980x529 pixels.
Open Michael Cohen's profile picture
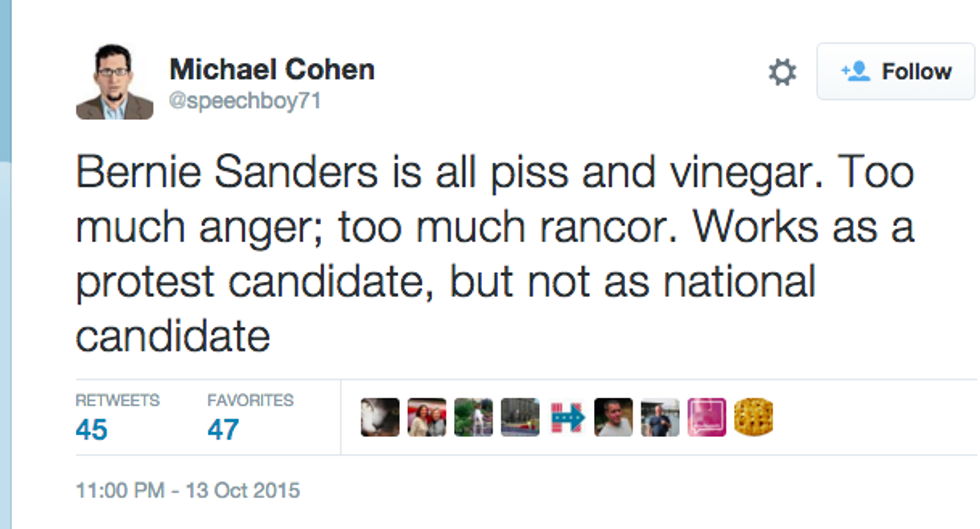pos(114,82)
